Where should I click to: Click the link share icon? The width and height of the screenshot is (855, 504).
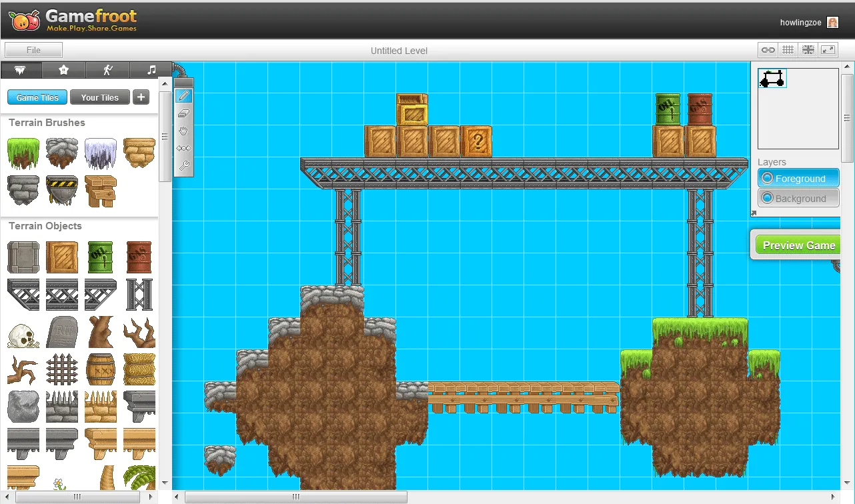tap(768, 50)
